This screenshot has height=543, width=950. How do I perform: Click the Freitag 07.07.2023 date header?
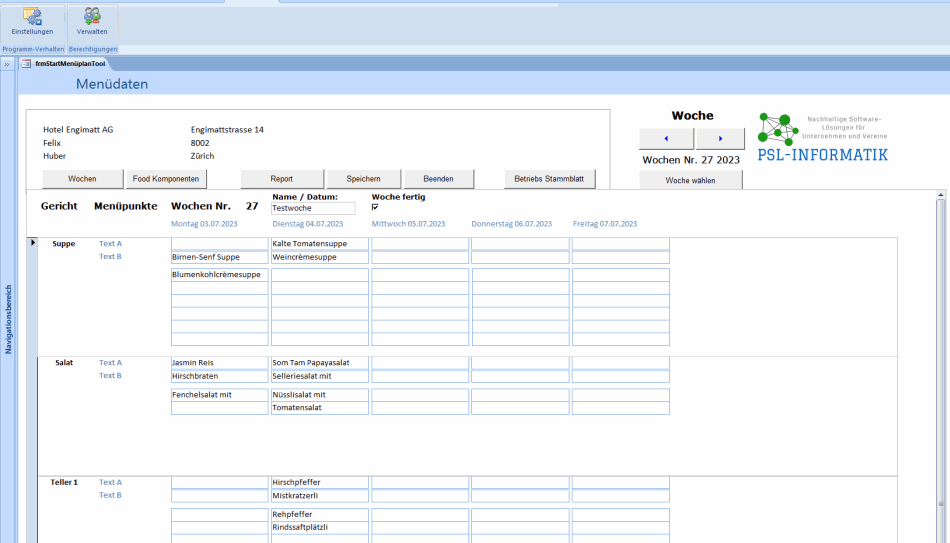[x=605, y=224]
